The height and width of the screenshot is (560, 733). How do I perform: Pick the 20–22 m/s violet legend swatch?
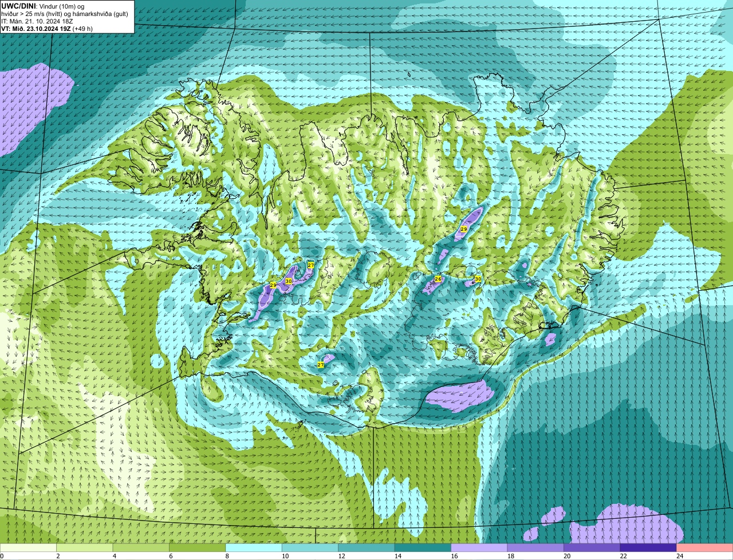coord(592,547)
